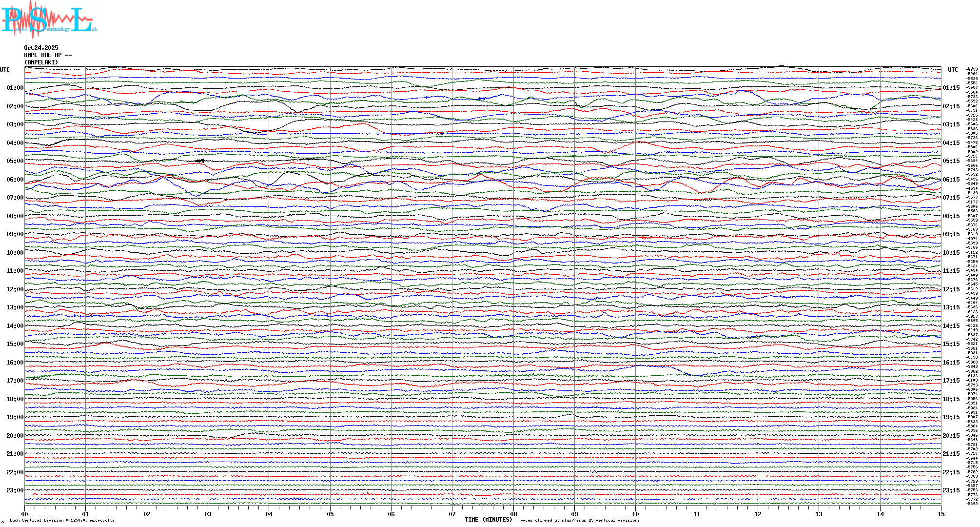Click the right UTC axis label

click(953, 70)
